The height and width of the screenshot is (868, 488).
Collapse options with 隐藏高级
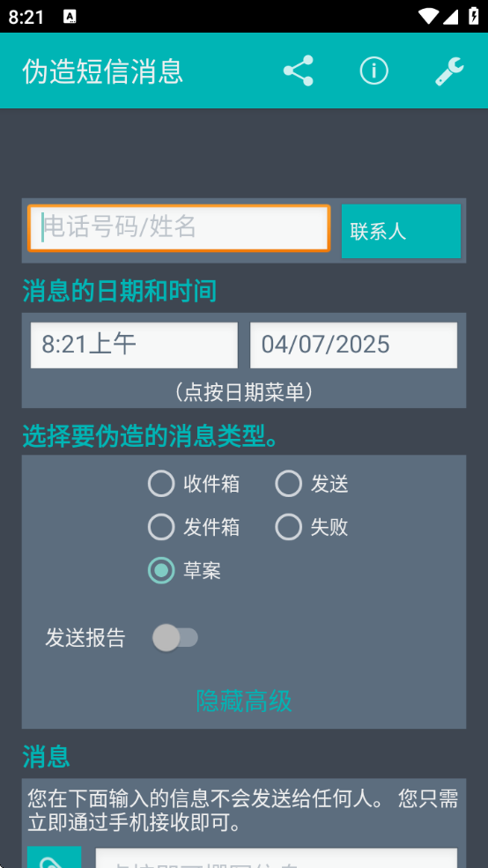pyautogui.click(x=244, y=701)
